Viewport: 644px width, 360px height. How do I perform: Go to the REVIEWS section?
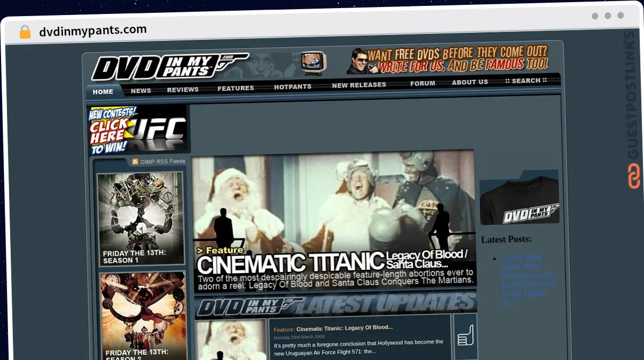(x=183, y=90)
